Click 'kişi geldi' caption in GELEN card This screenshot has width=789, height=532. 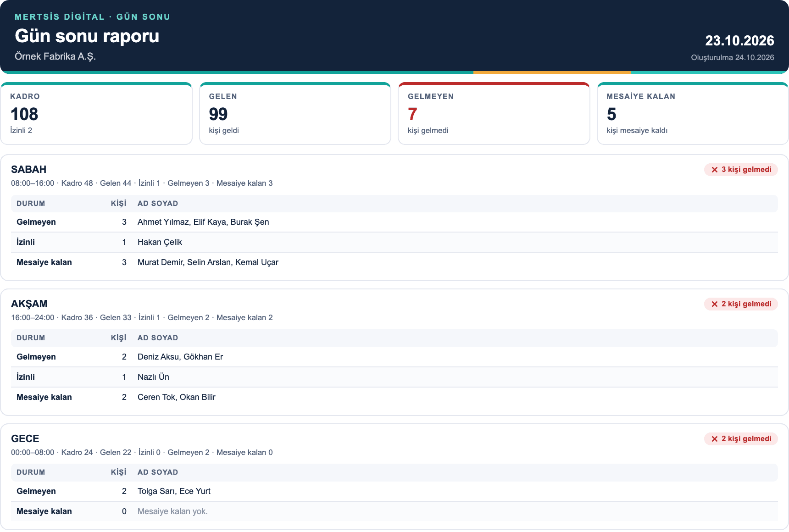[x=224, y=130]
